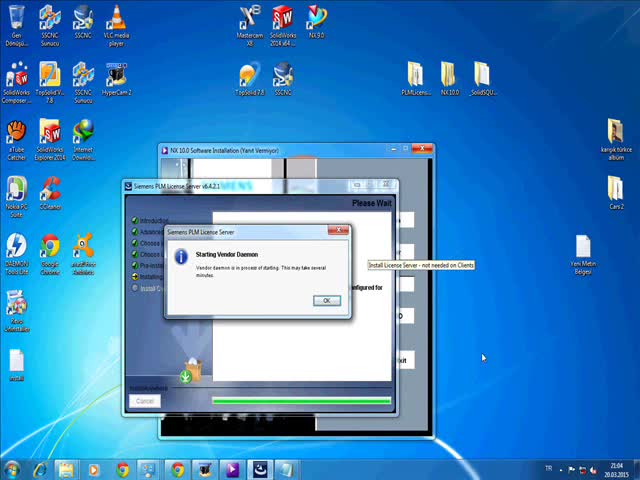
Task: Open Windows Explorer from the taskbar
Action: tap(66, 470)
